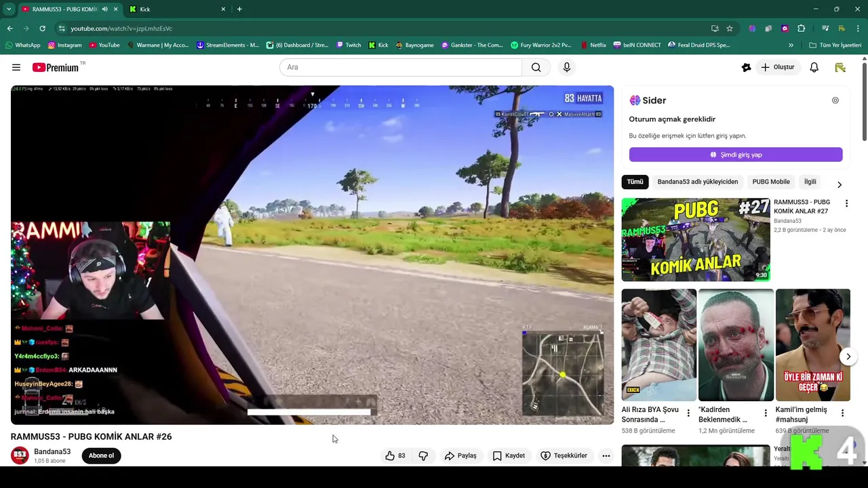Show next Shorts with the arrow
This screenshot has height=488, width=868.
[848, 357]
